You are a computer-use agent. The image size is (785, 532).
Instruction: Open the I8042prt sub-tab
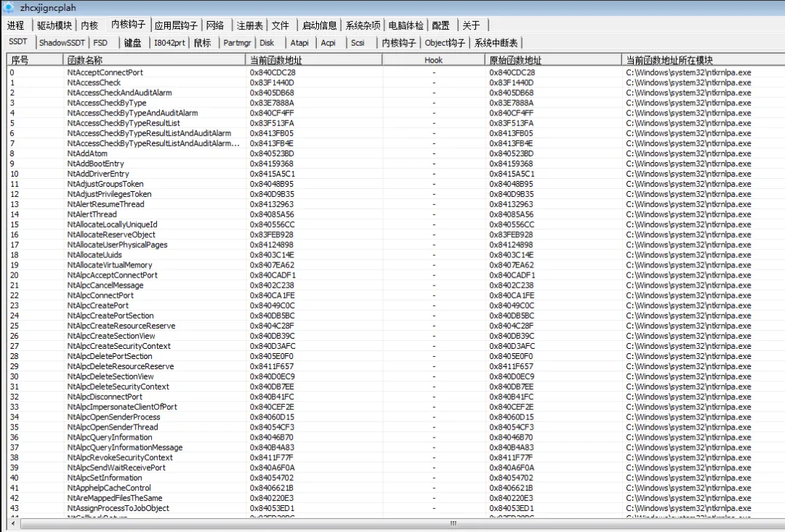[x=169, y=43]
